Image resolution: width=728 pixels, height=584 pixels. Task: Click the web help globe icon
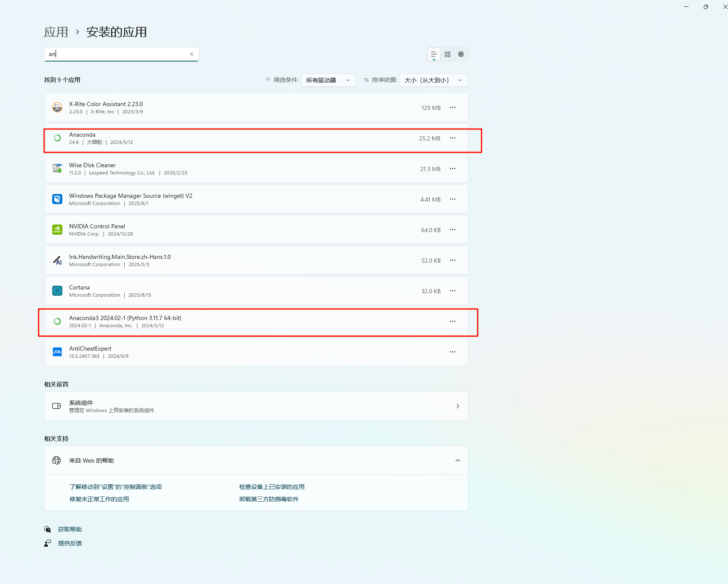(56, 460)
